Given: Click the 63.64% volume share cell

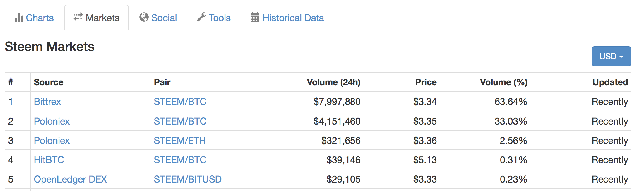Looking at the screenshot, I should 511,102.
